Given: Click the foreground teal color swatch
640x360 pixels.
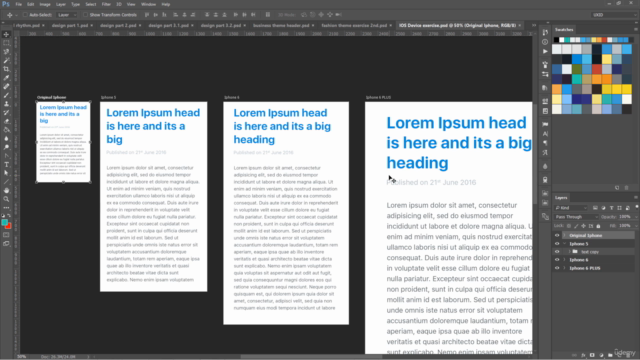Looking at the screenshot, I should (4, 222).
